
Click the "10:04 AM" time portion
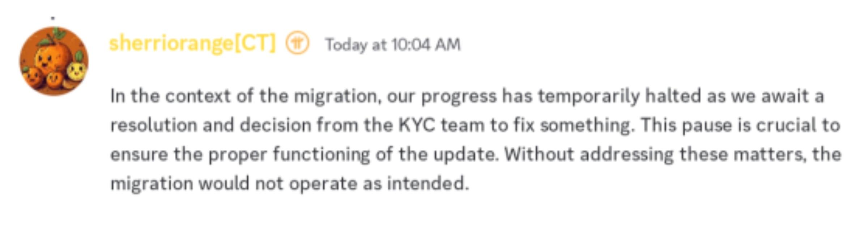point(426,45)
